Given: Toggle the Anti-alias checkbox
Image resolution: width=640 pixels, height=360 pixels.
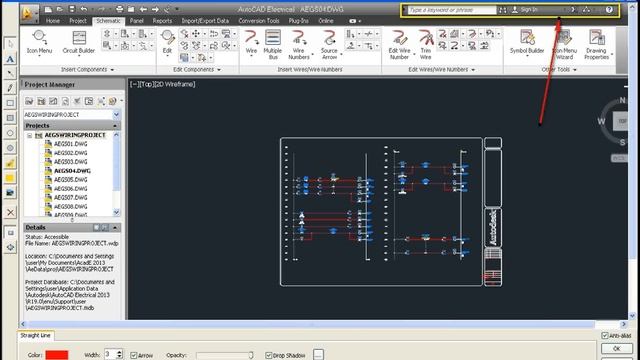Looking at the screenshot, I should click(x=605, y=336).
